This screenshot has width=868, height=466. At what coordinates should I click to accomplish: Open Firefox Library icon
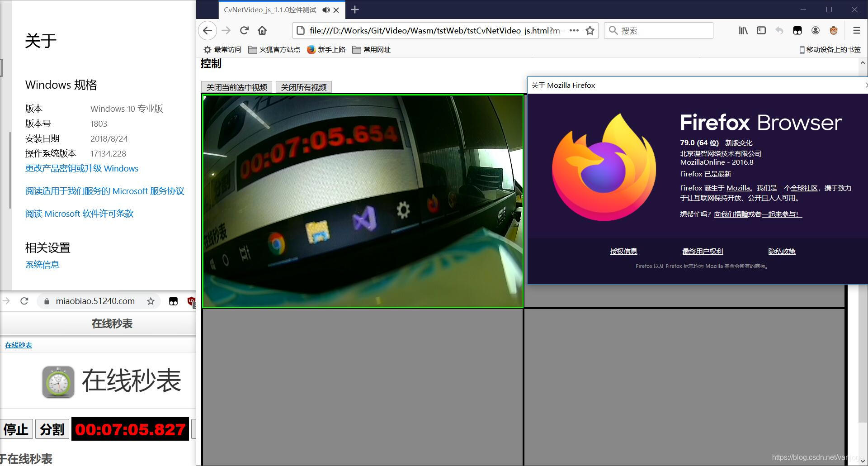[x=743, y=30]
